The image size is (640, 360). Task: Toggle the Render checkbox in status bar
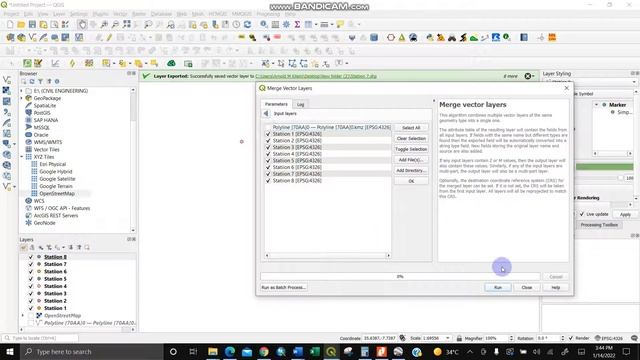[x=571, y=338]
